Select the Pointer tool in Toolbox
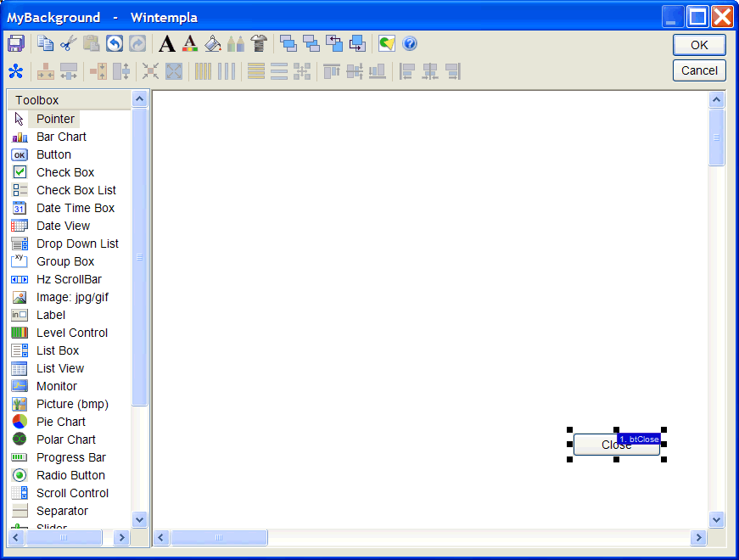Image resolution: width=739 pixels, height=560 pixels. point(55,119)
